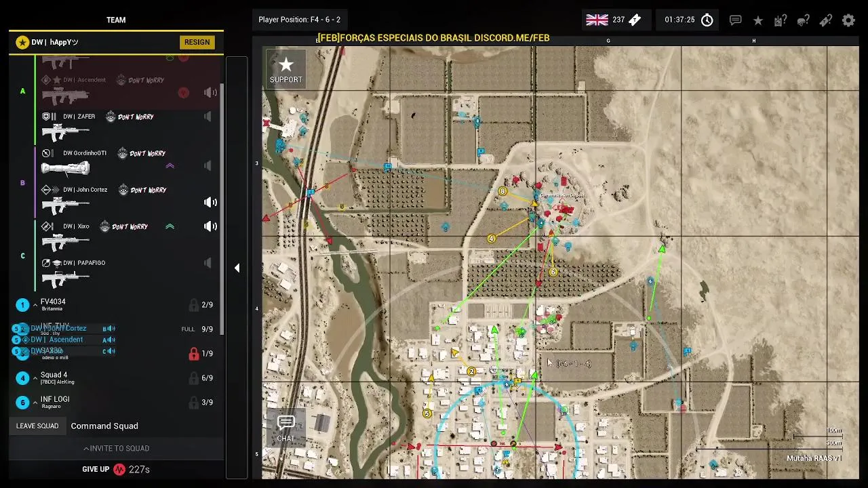This screenshot has width=868, height=488.
Task: Collapse the team panel with left arrow
Action: [237, 268]
